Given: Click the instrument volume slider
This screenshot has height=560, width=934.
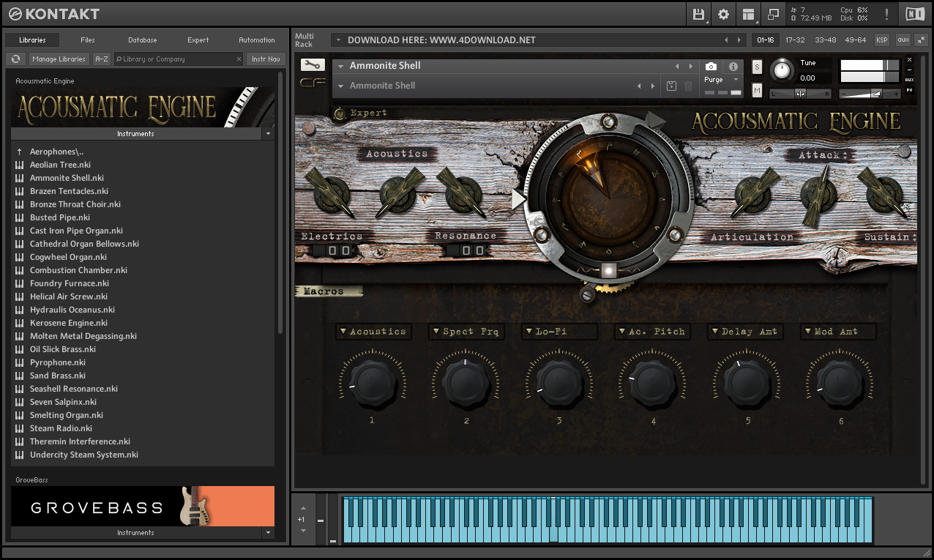Looking at the screenshot, I should (x=870, y=94).
